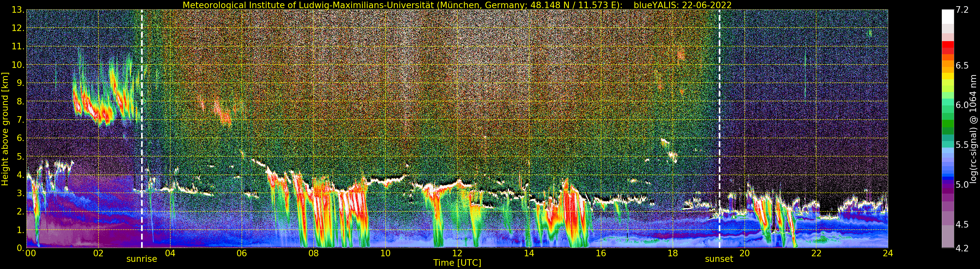This screenshot has width=980, height=269.
Task: Click the dashed sunset marker line
Action: click(719, 129)
